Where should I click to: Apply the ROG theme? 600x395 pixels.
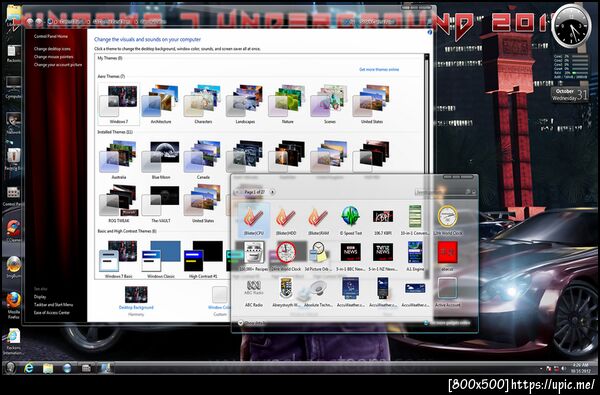click(119, 203)
